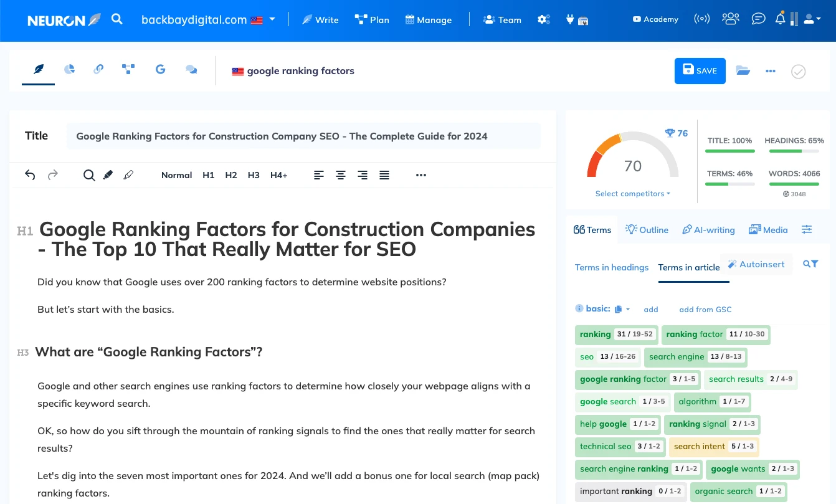The height and width of the screenshot is (504, 836).
Task: Switch to Terms in headings tab
Action: 611,267
